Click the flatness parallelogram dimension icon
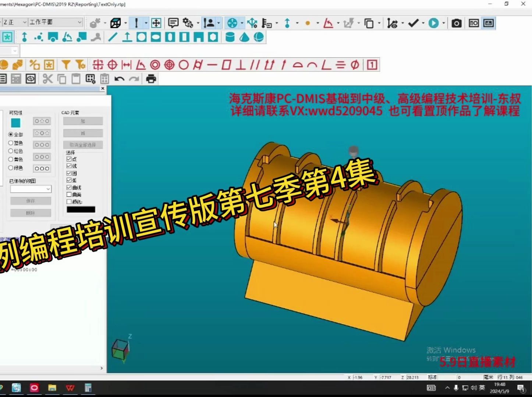This screenshot has width=532, height=397. [226, 65]
